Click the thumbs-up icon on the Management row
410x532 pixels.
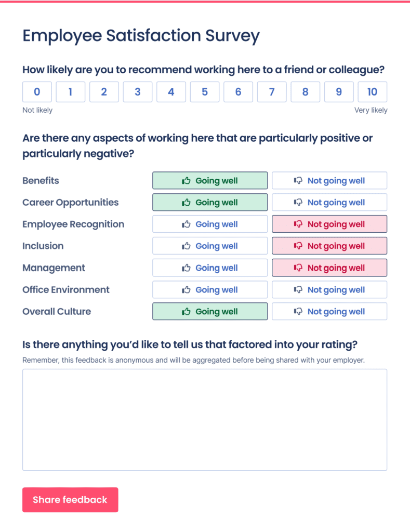[186, 268]
